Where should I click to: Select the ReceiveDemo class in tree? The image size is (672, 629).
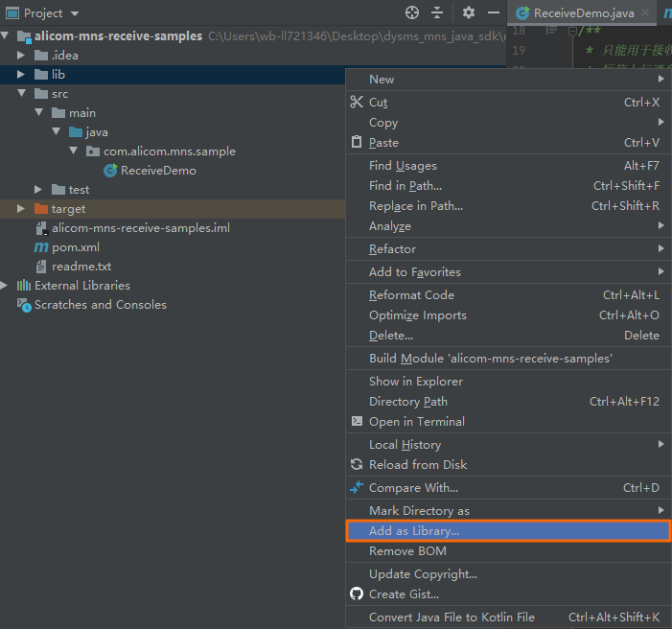pos(158,171)
